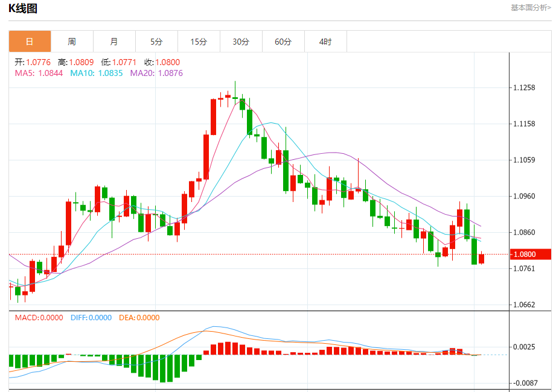Viewport: 556px width, 392px height.
Task: Click the MA10: 1.0835 legend label
Action: point(97,74)
